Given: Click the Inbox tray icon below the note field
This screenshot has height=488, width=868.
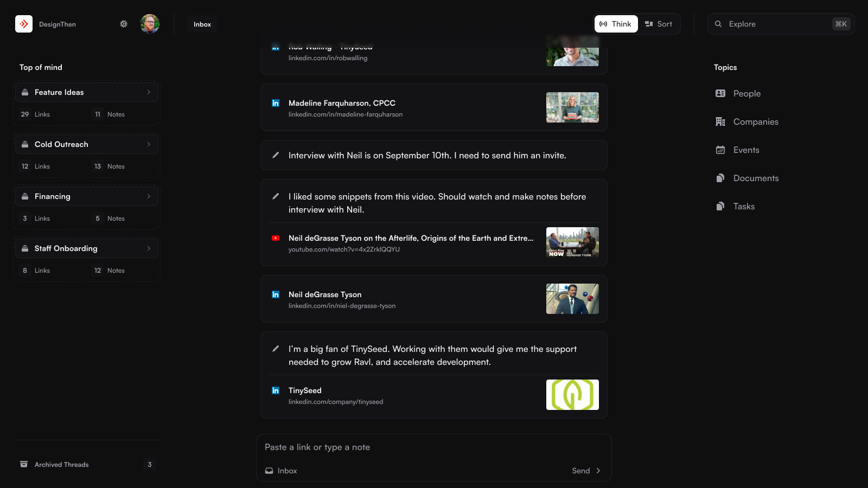Looking at the screenshot, I should click(x=269, y=471).
